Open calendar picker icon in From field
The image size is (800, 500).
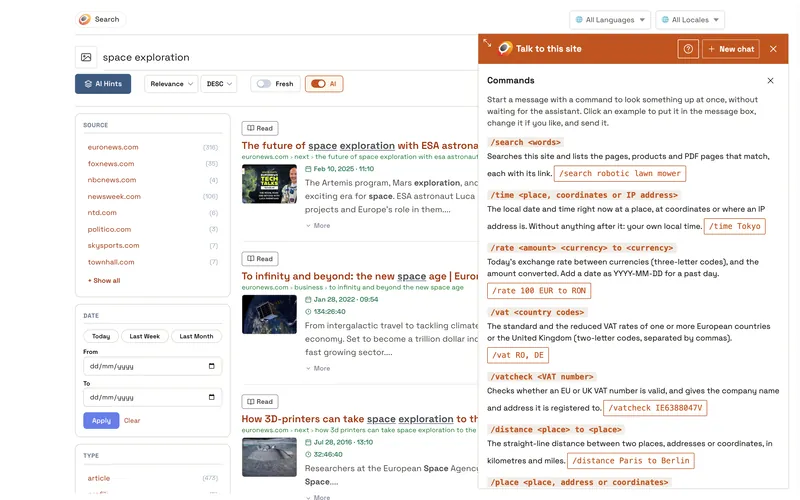(x=212, y=366)
